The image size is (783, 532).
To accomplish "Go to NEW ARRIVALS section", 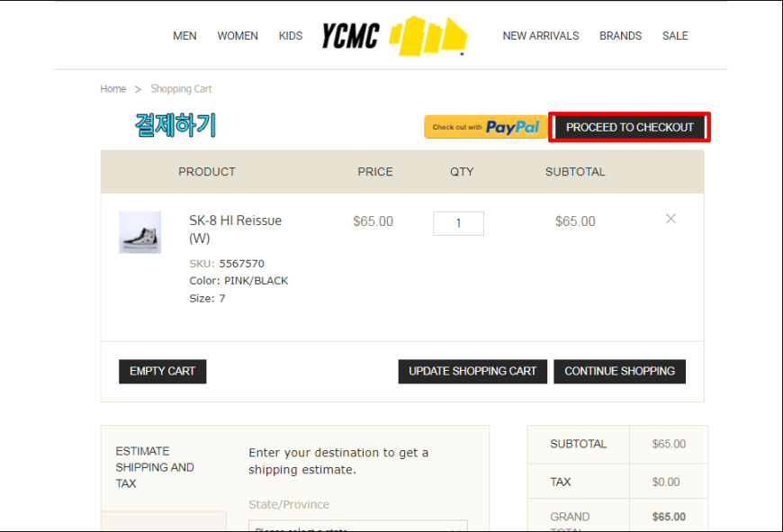I will 540,36.
